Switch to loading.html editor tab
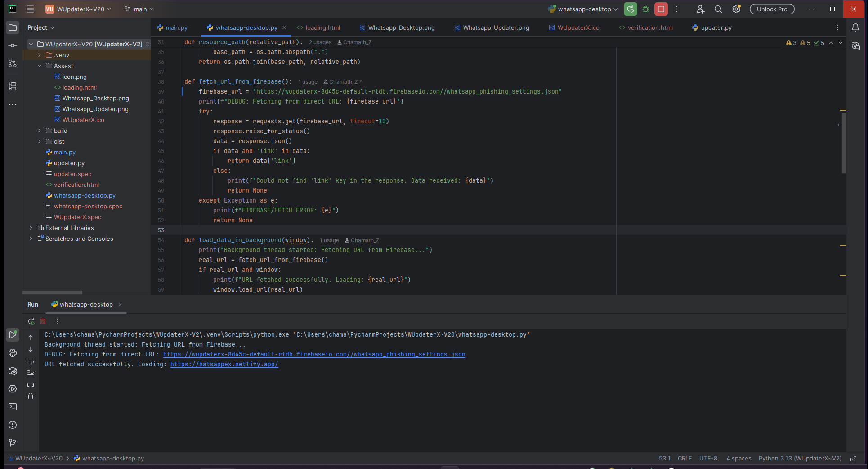Screen dimensions: 868x469 click(x=318, y=27)
